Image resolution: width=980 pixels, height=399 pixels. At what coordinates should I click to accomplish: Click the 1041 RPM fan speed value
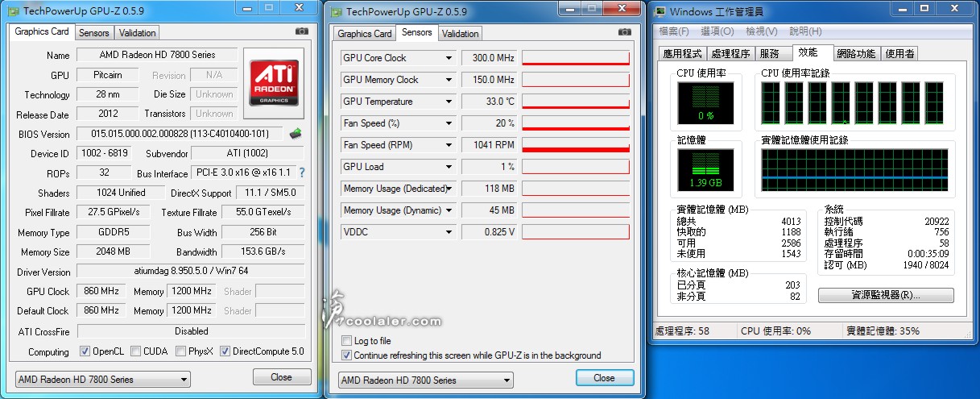(489, 145)
